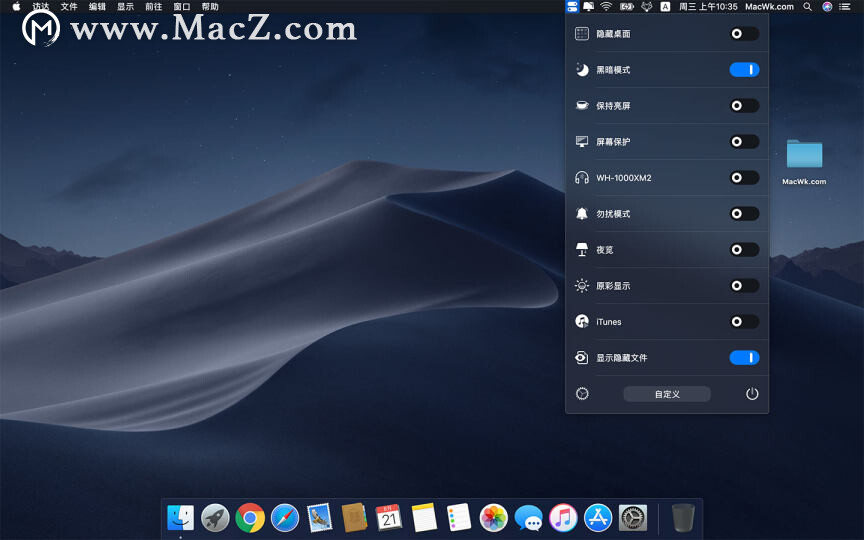Open App Store from the Dock
This screenshot has width=864, height=540.
[x=598, y=518]
